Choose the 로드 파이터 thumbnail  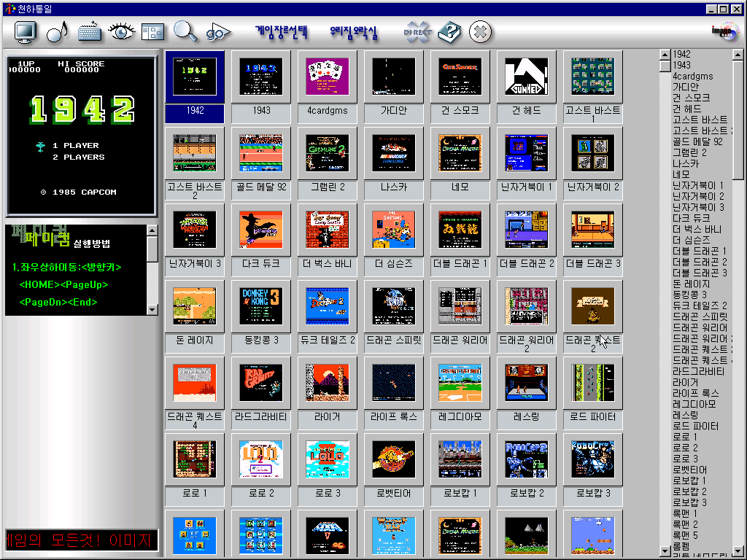click(x=592, y=384)
